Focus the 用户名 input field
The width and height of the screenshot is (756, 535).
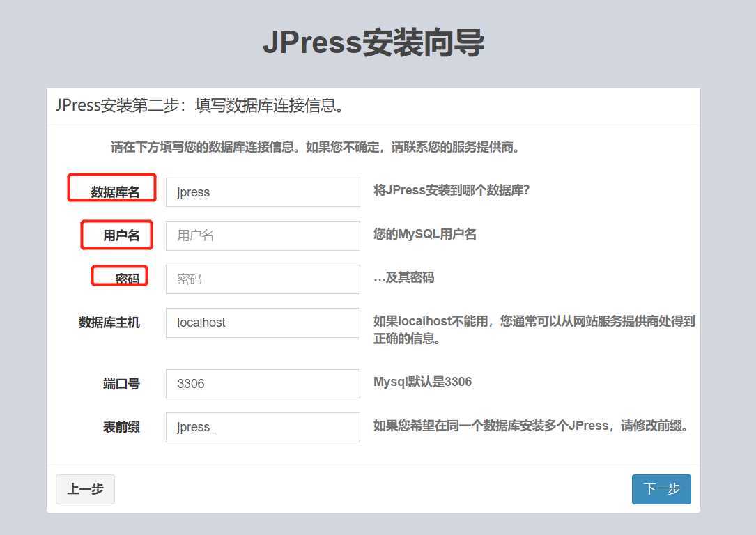click(263, 235)
